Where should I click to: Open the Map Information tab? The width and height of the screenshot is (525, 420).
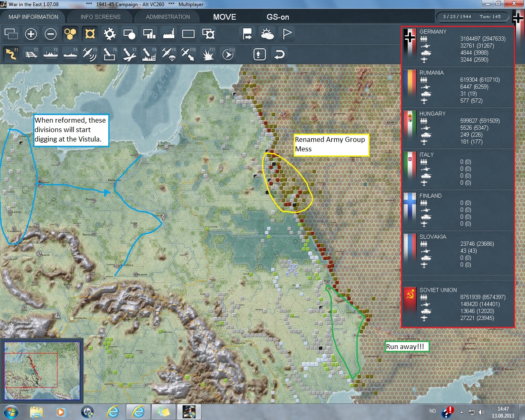[x=33, y=17]
